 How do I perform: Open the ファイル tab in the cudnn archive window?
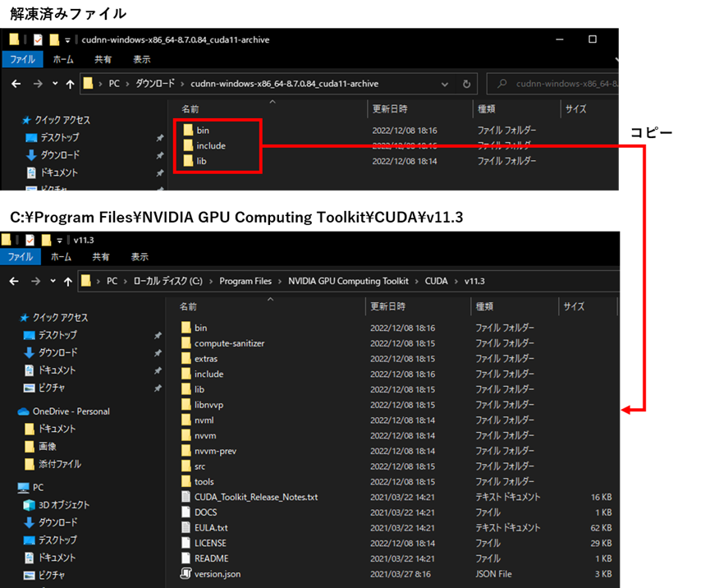[x=23, y=59]
